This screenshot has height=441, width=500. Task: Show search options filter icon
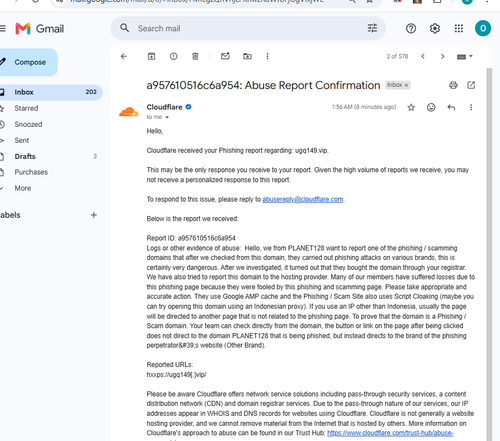click(372, 28)
